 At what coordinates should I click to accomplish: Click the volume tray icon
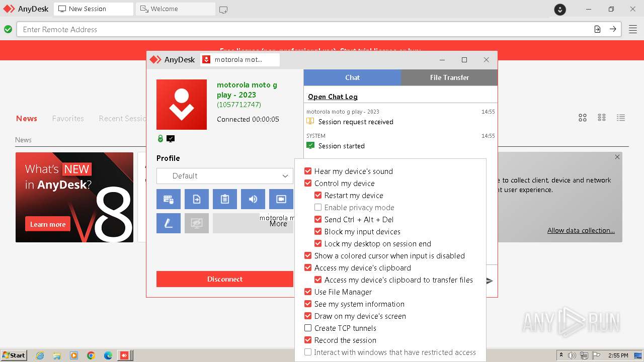(x=572, y=355)
